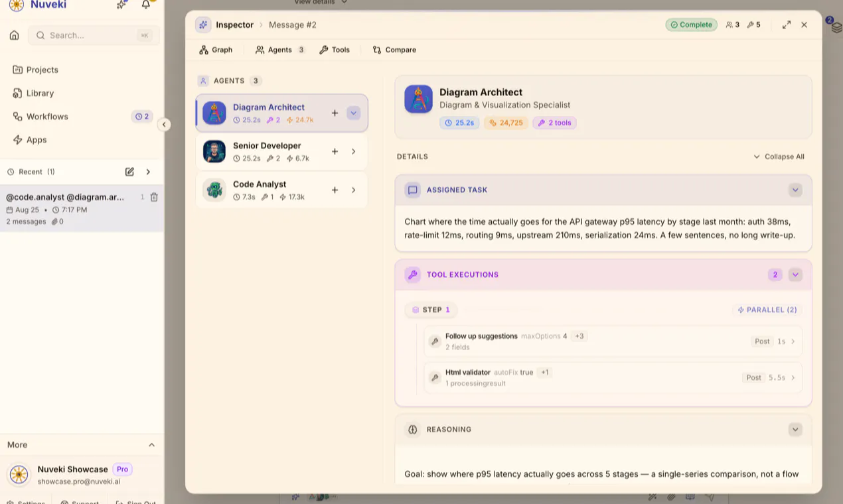Screen dimensions: 843x504
Task: Switch to the Agents tab
Action: pos(280,50)
